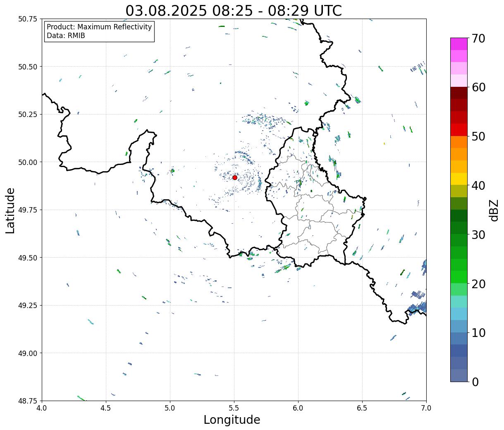Click the colorbar tick label 50
Viewport: 504px width, 430px height.
click(x=478, y=136)
